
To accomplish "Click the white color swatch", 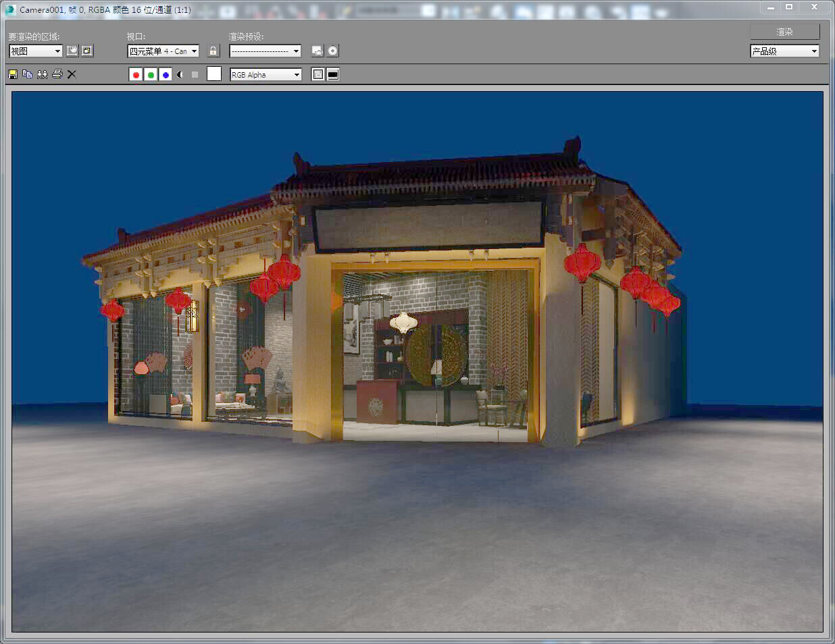I will point(214,74).
